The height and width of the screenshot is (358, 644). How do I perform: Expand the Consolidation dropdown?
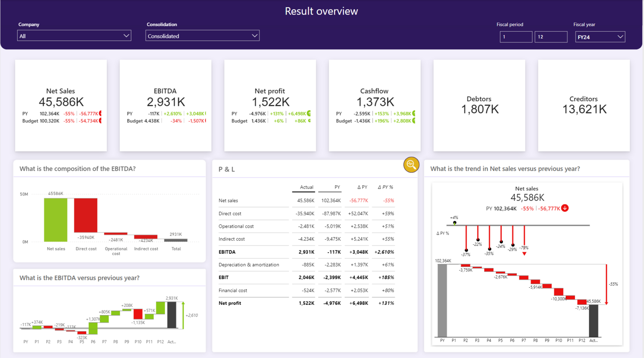click(x=202, y=36)
